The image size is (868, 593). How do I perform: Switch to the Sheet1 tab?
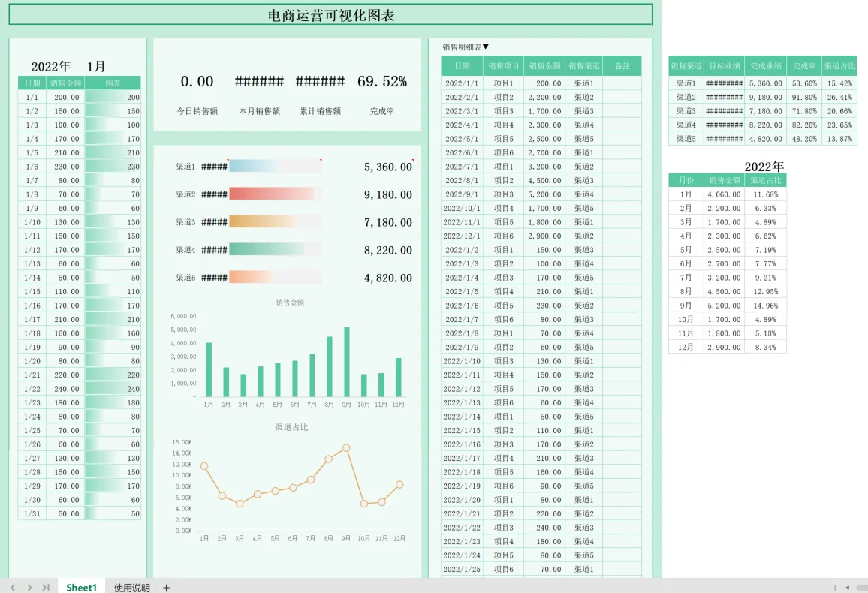pos(80,588)
